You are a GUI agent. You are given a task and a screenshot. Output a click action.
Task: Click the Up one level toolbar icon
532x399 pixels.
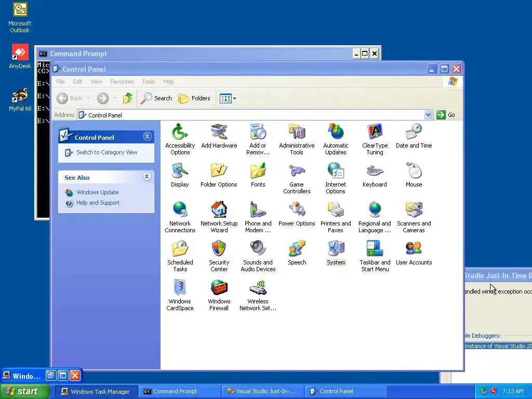pos(128,98)
